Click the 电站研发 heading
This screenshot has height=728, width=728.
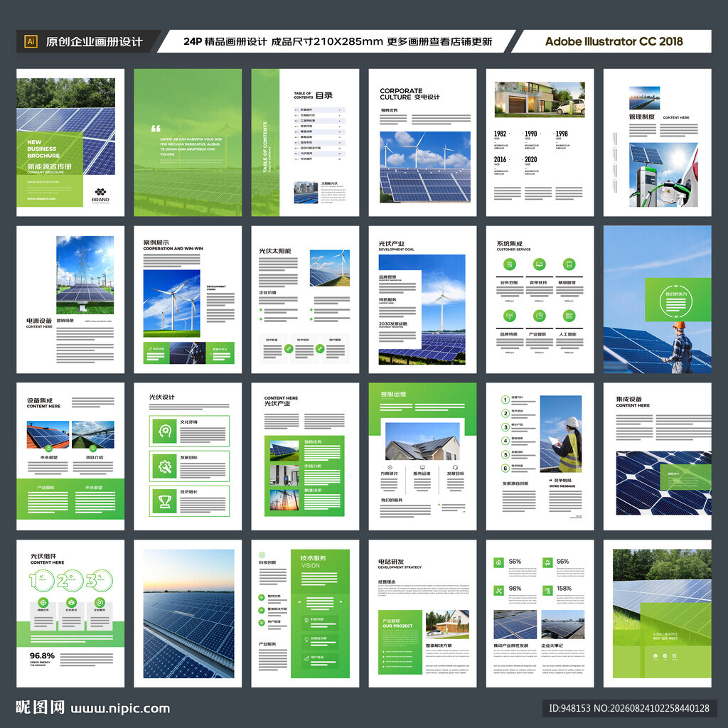(391, 562)
